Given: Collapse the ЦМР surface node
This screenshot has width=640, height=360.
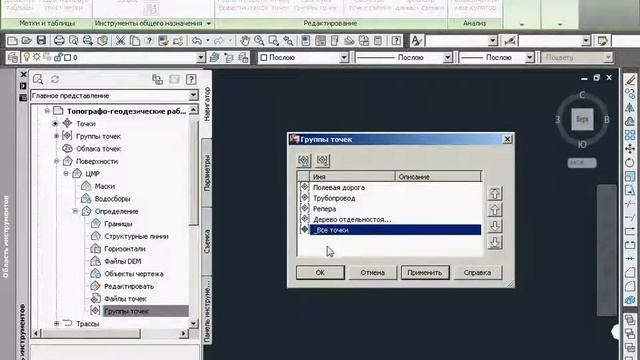Looking at the screenshot, I should (66, 173).
